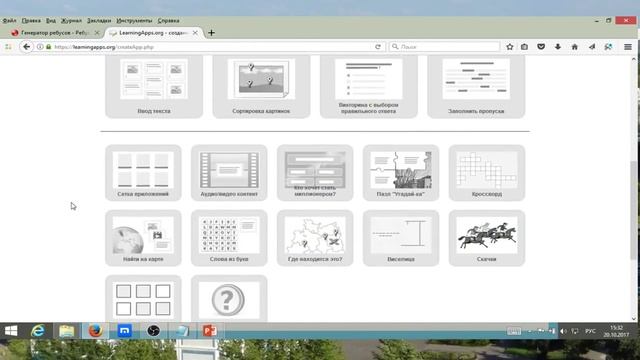Open the Слова из букв template
Viewport: 640px width, 360px height.
pos(229,238)
